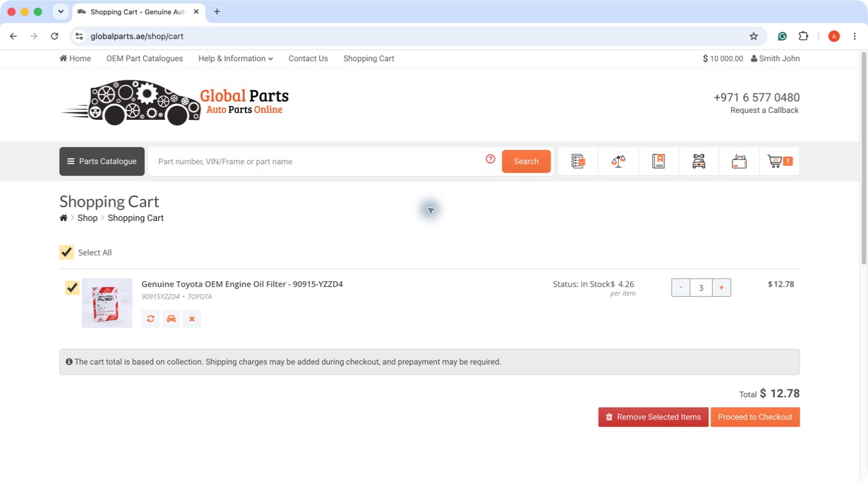Go back to the previous page
The height and width of the screenshot is (482, 868).
point(13,36)
